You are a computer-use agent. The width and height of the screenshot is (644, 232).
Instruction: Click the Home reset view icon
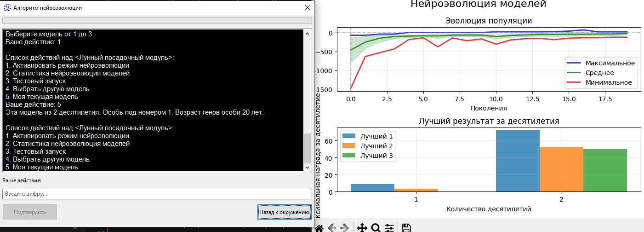(319, 227)
